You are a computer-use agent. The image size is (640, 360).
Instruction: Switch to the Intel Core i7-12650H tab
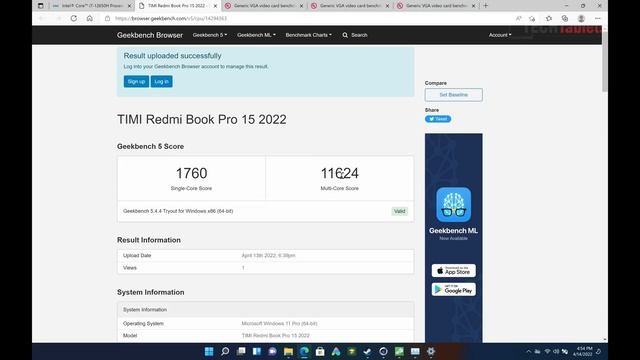91,6
